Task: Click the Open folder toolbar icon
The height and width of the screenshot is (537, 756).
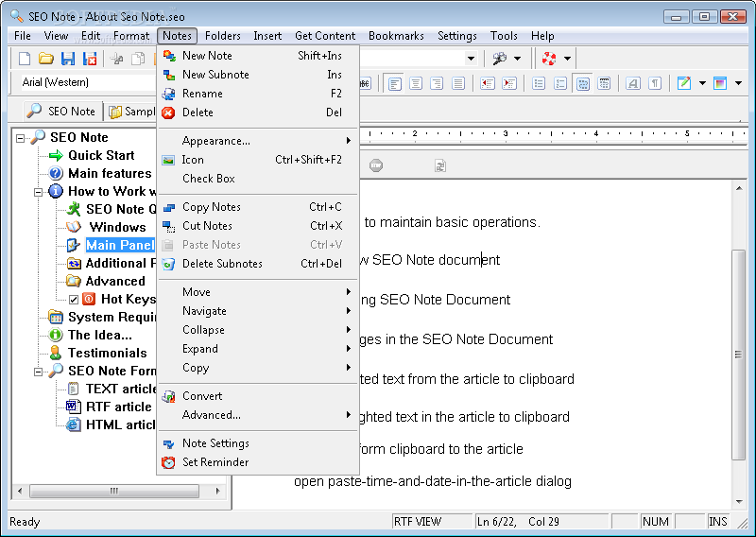Action: (x=45, y=59)
